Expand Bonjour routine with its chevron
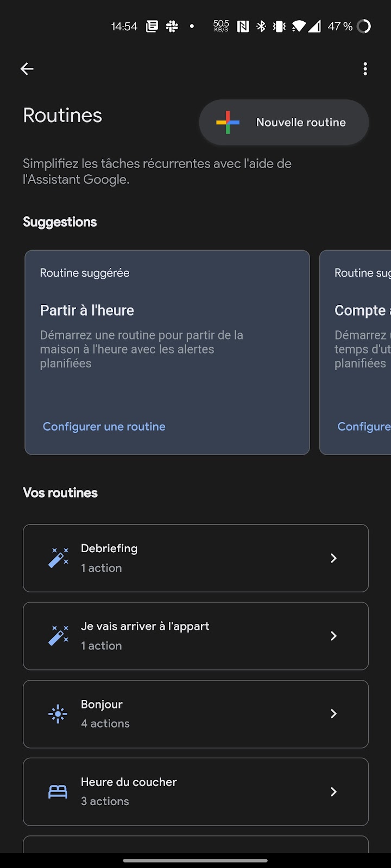Screen dimensions: 391x868 click(x=333, y=714)
